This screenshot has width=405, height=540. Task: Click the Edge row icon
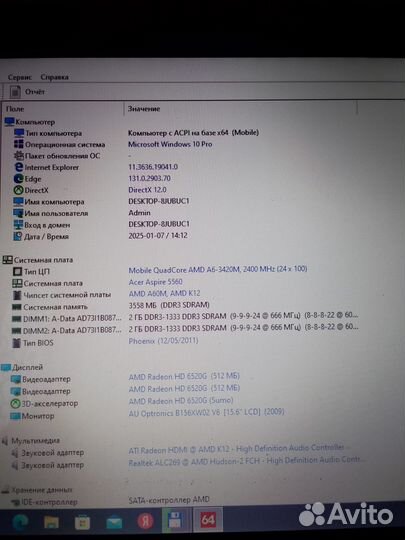(19, 179)
